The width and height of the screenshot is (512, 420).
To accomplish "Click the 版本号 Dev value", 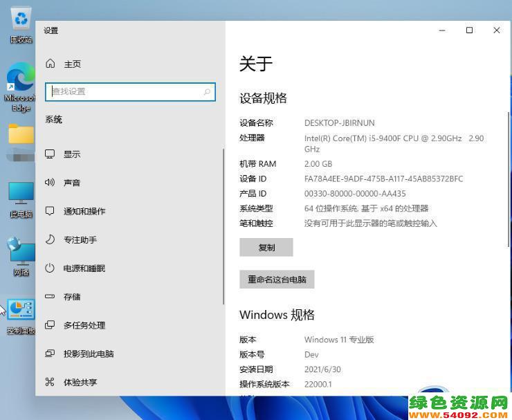I will (x=311, y=355).
